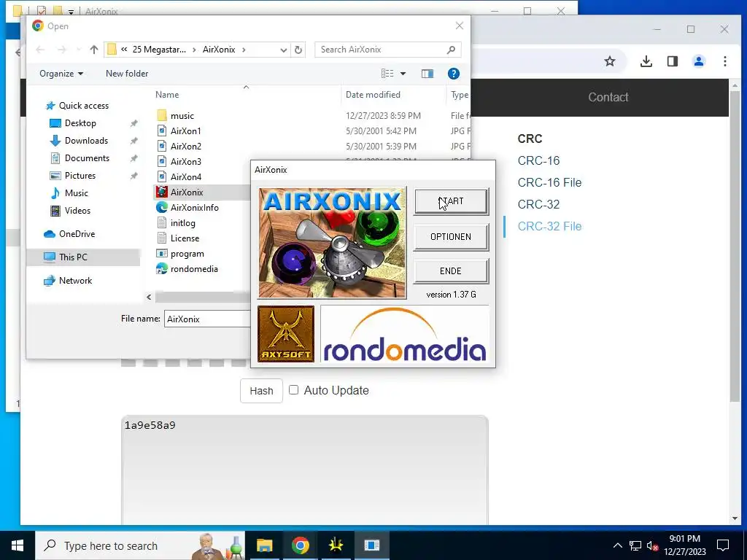The width and height of the screenshot is (747, 560).
Task: Sort by Name column header
Action: pyautogui.click(x=167, y=95)
